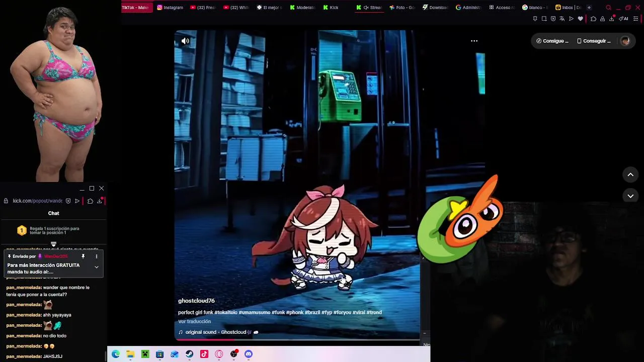Open downloads icon in chat popout window

(x=99, y=201)
